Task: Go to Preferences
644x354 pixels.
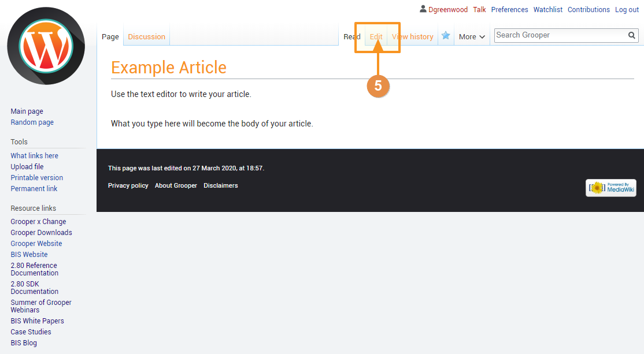Action: click(x=509, y=9)
